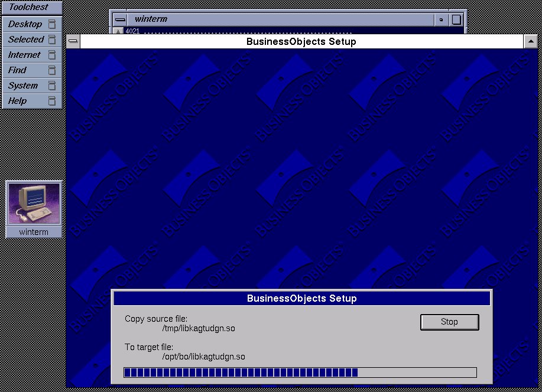The image size is (542, 392).
Task: Click the tear-off icon beside Help
Action: coord(52,101)
